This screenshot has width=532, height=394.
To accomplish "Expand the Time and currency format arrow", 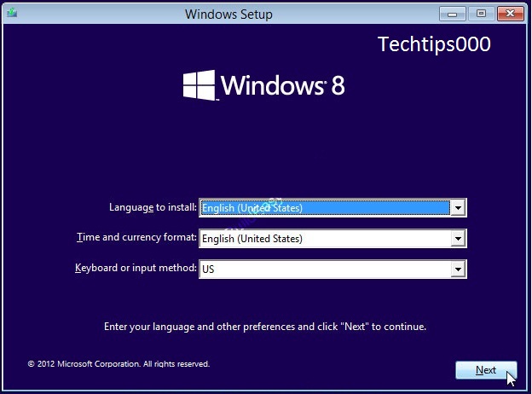I will 458,239.
